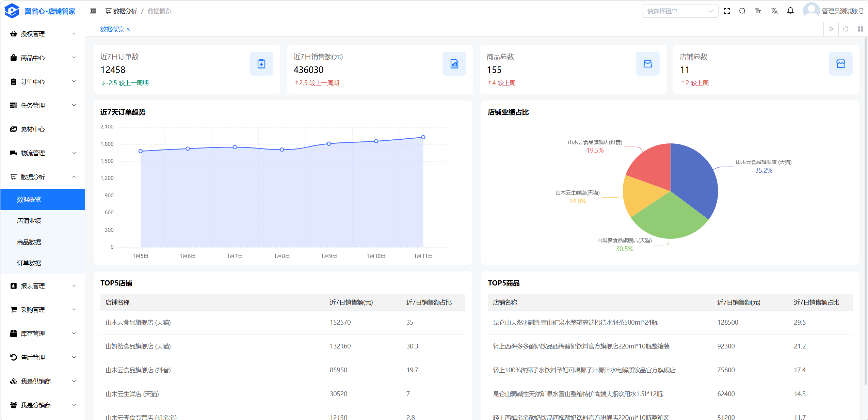Open the 订单数据 submenu item
Image resolution: width=868 pixels, height=420 pixels.
[43, 263]
